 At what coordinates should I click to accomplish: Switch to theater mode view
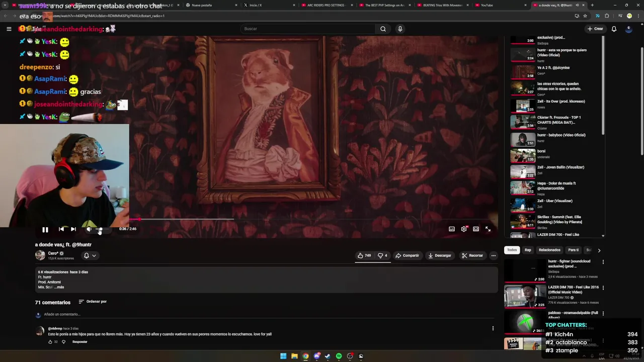tap(476, 229)
